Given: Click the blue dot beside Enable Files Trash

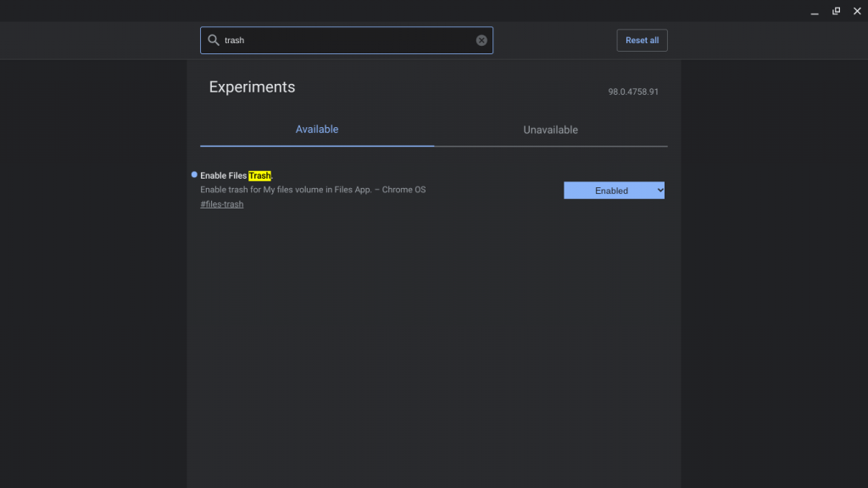Looking at the screenshot, I should click(x=194, y=175).
